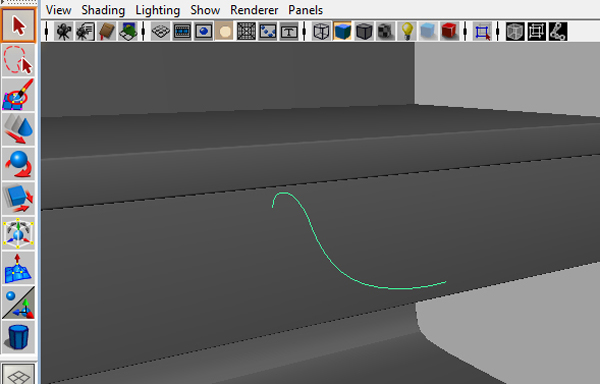Select the Rotate tool icon
The height and width of the screenshot is (384, 600).
tap(18, 164)
